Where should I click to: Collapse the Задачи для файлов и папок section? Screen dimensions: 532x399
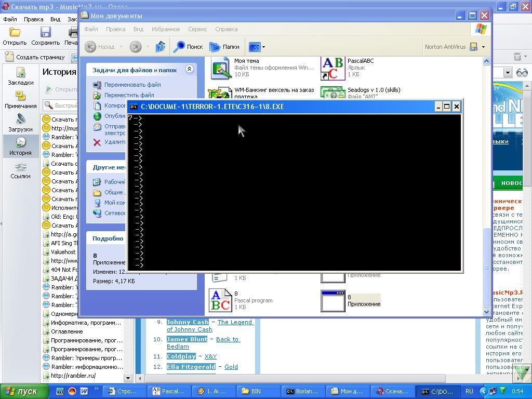[x=189, y=69]
